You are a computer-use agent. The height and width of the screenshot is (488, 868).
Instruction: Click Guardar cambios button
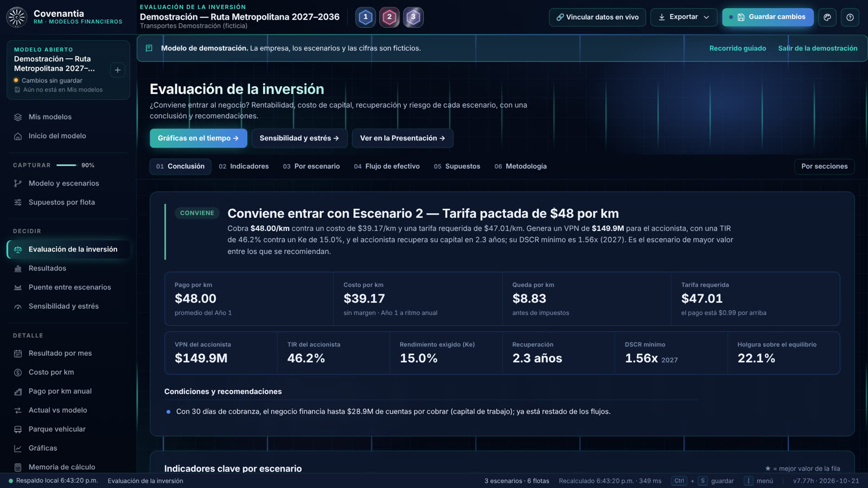[768, 17]
